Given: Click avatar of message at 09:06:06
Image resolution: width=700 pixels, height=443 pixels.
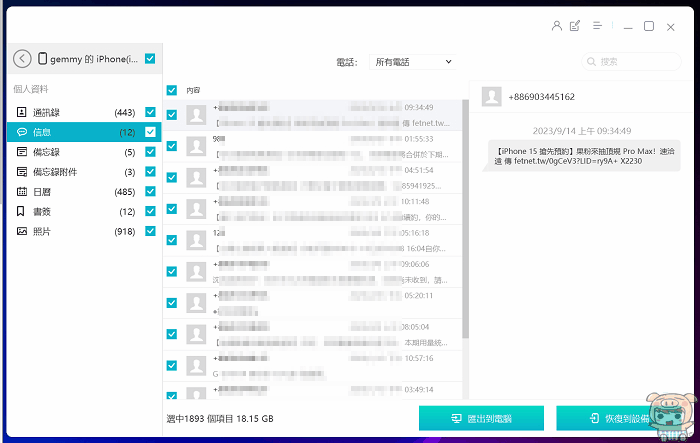Looking at the screenshot, I should 196,272.
